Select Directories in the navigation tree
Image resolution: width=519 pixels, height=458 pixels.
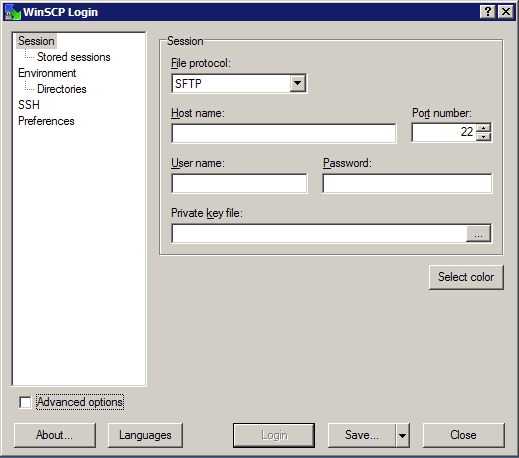62,89
